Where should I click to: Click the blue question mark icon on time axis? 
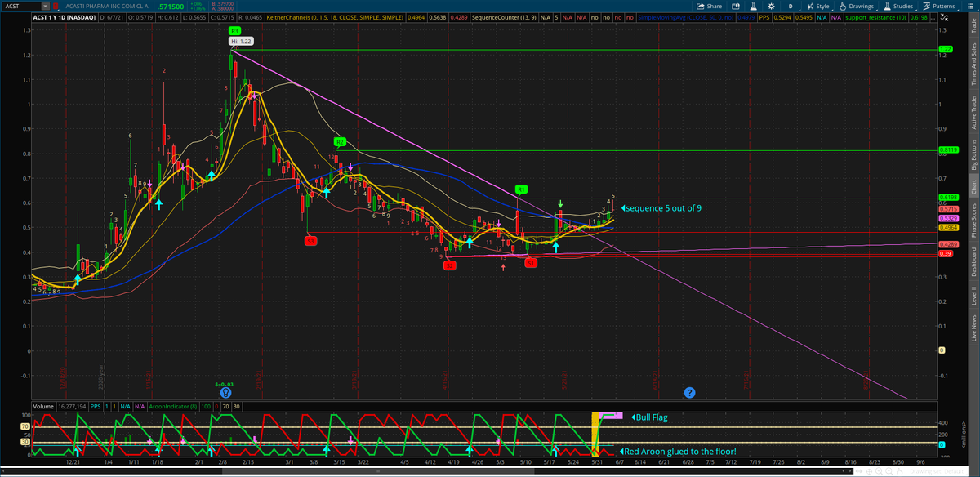[x=689, y=393]
